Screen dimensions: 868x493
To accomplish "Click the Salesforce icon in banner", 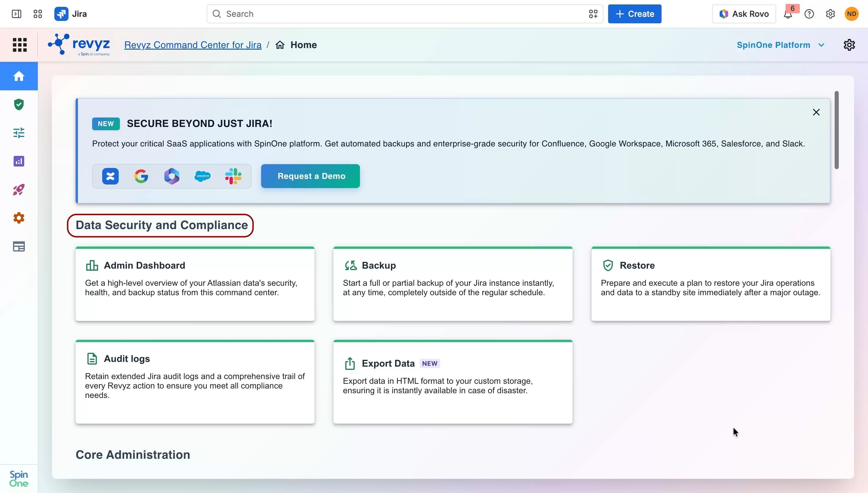I will coord(203,176).
